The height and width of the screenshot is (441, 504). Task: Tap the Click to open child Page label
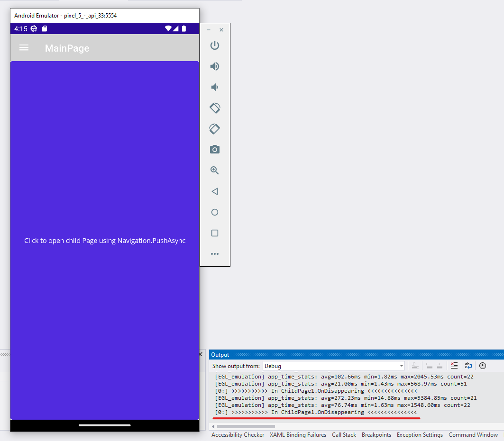point(104,240)
